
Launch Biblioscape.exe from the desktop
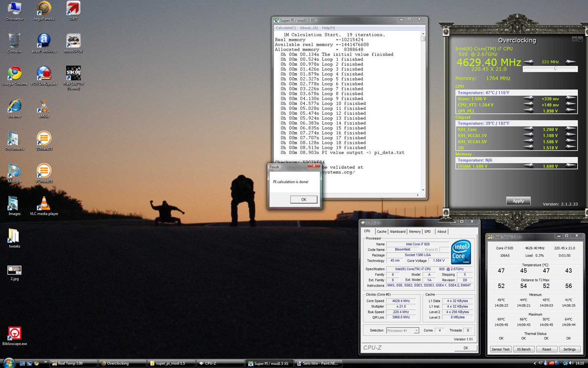pos(15,336)
